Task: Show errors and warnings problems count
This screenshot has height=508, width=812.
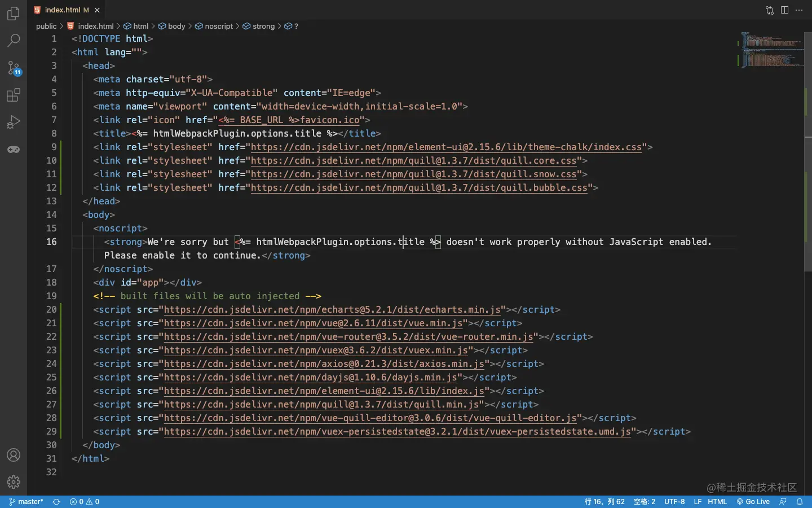Action: (85, 502)
